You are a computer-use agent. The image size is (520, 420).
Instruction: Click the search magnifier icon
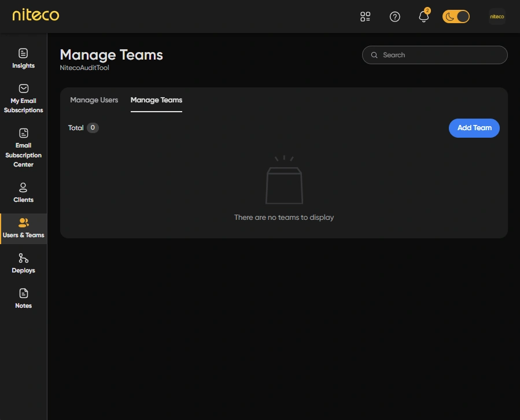374,55
